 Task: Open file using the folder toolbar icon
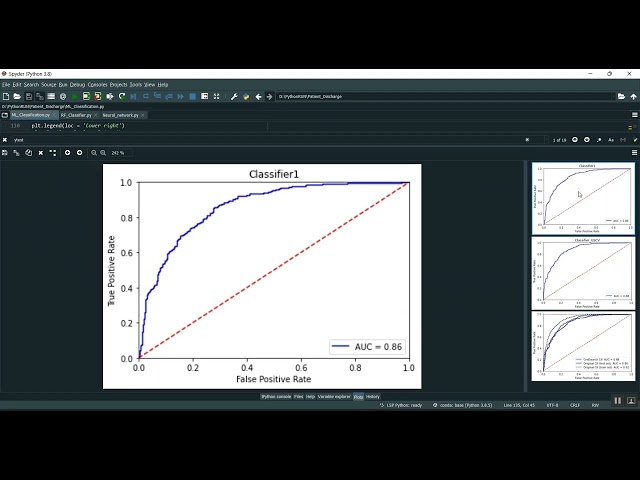coord(17,96)
